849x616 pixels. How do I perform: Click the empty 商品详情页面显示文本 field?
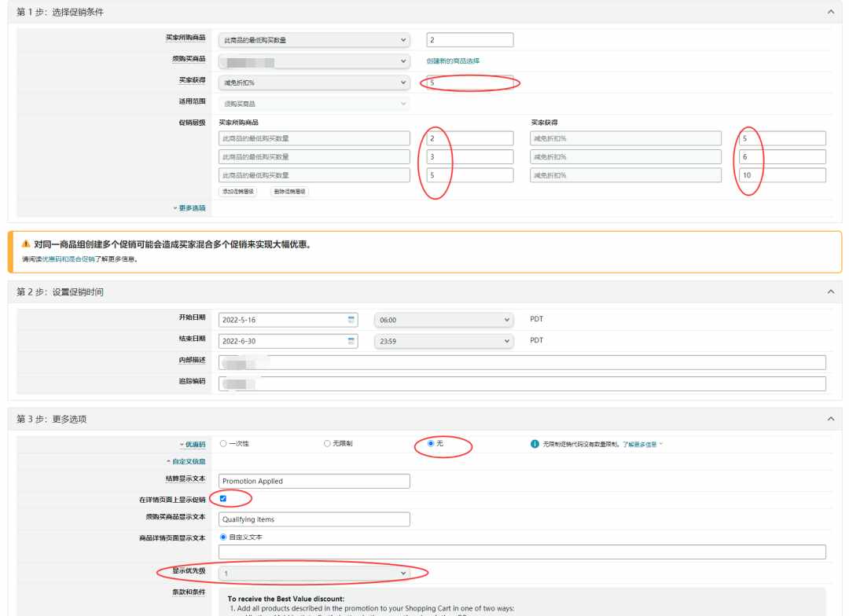pyautogui.click(x=522, y=552)
